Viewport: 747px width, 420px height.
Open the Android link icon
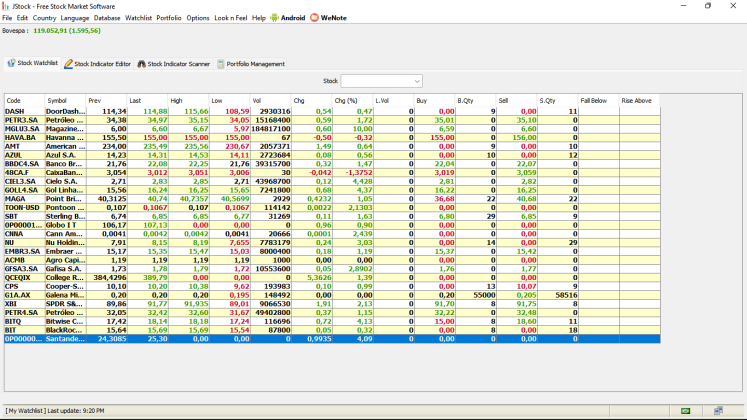click(274, 18)
